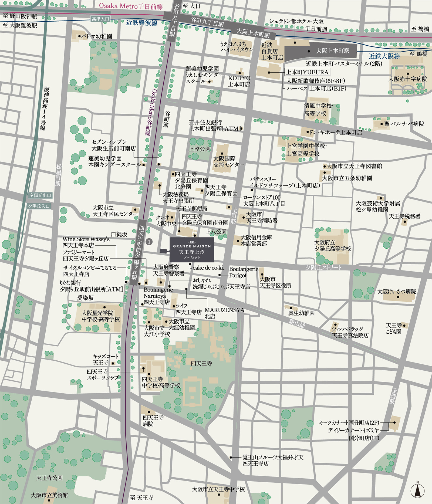Click the 大阪けいさつ病院 label
432x504 pixels.
[397, 292]
